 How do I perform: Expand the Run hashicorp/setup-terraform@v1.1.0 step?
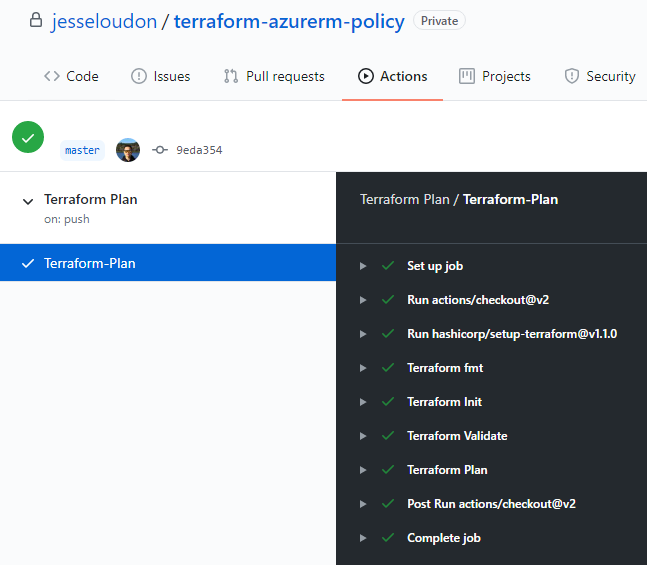(363, 334)
